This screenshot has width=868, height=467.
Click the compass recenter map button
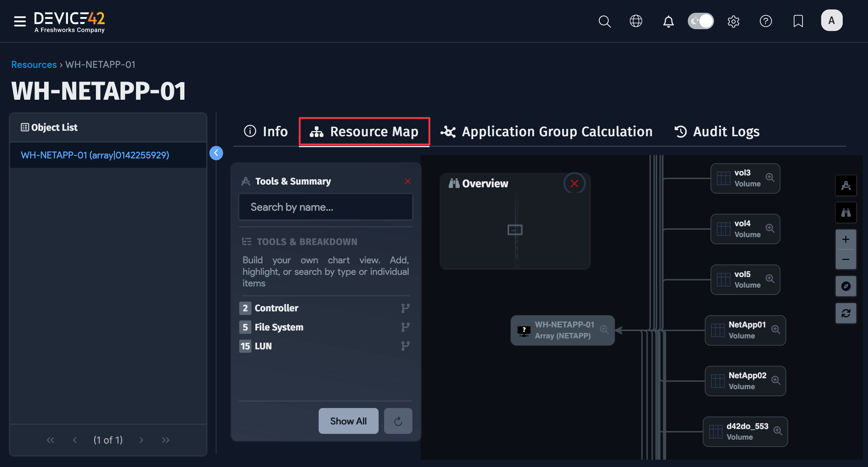(845, 286)
